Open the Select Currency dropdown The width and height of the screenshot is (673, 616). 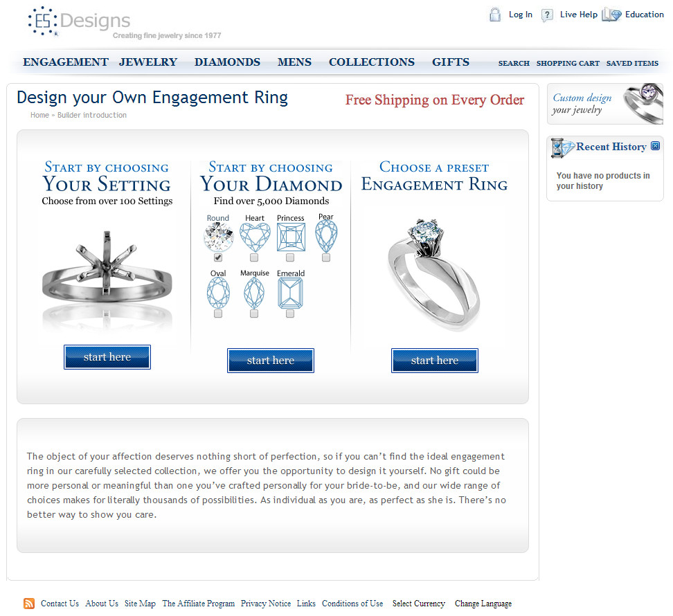click(418, 604)
